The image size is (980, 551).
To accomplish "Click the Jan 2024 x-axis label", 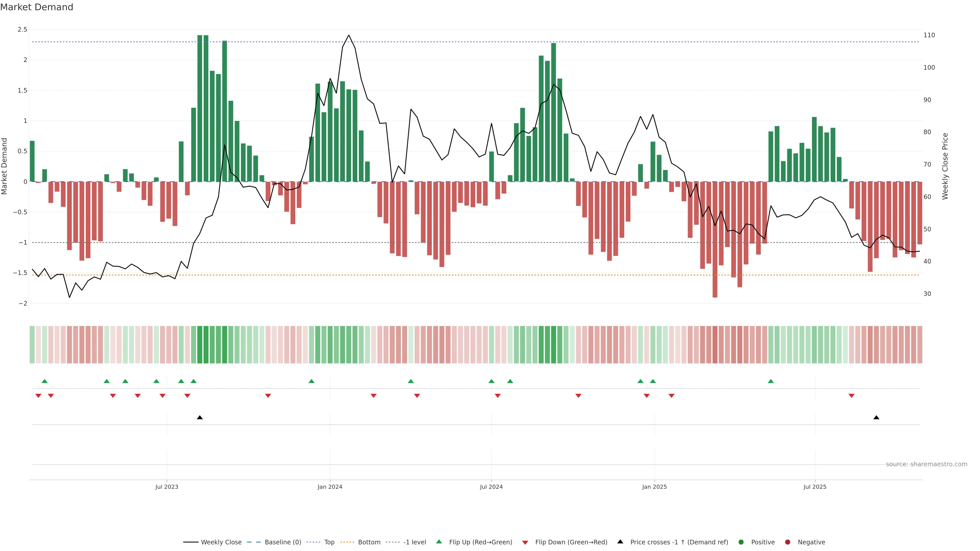I will 330,487.
